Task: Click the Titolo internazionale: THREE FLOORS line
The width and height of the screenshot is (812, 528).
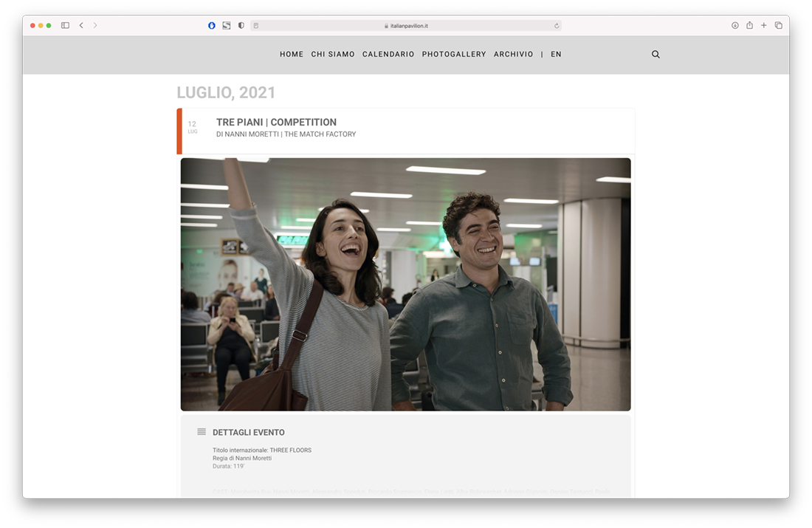Action: pos(262,450)
